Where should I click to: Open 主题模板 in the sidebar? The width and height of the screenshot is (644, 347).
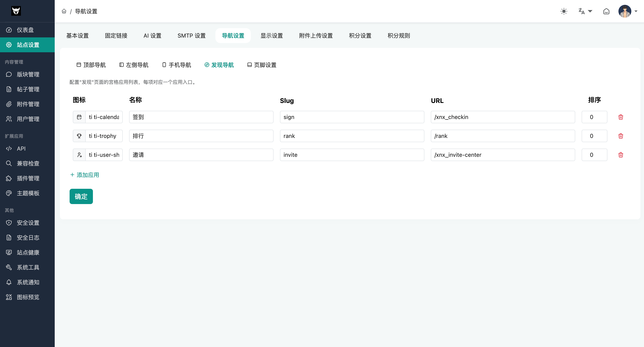pyautogui.click(x=27, y=193)
